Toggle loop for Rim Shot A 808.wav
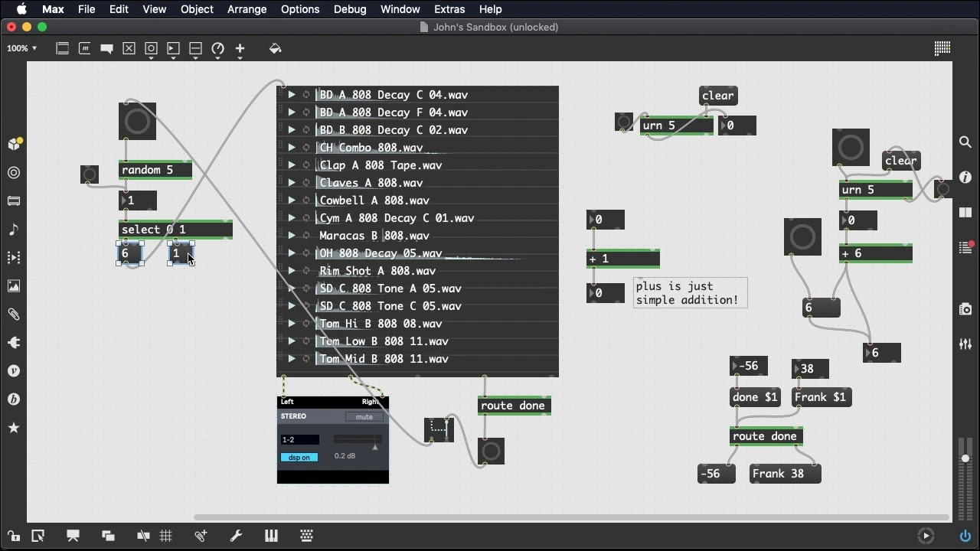This screenshot has width=980, height=551. pyautogui.click(x=306, y=271)
